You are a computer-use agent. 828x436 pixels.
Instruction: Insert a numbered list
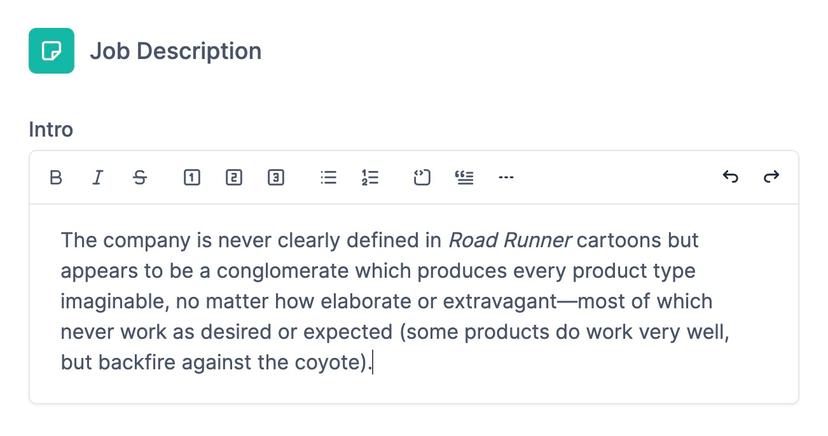click(x=370, y=177)
